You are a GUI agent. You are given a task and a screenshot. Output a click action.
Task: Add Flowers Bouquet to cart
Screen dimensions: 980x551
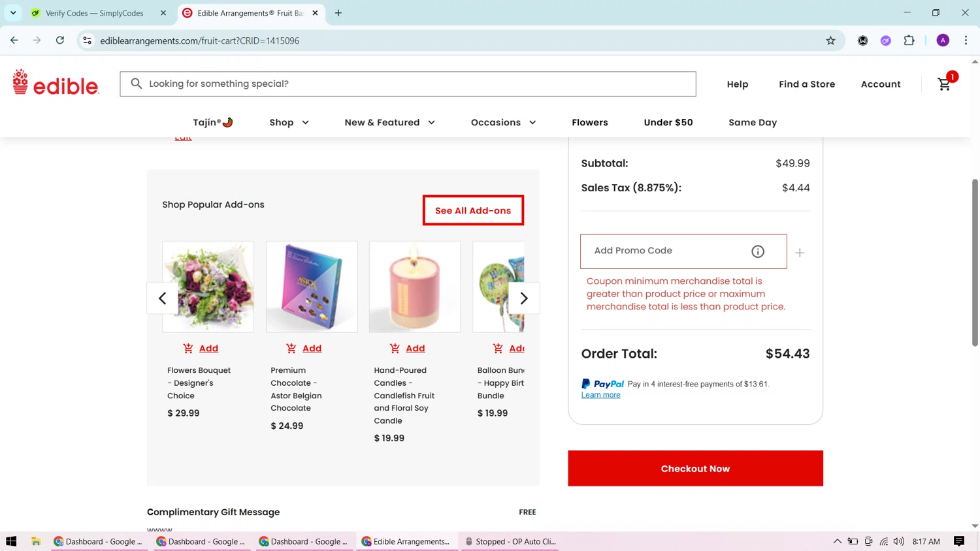pyautogui.click(x=201, y=349)
